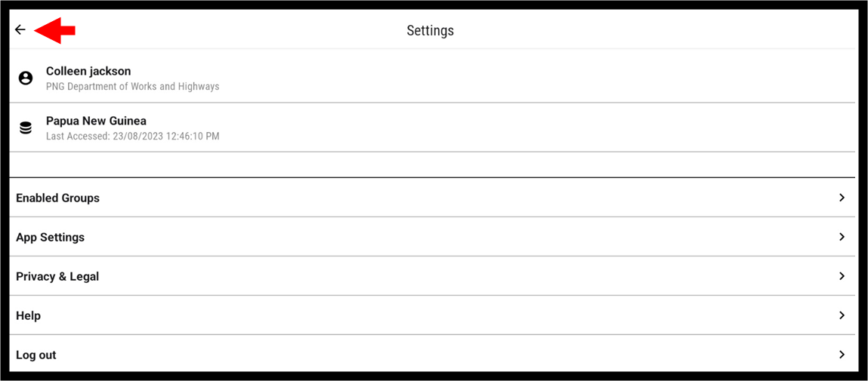This screenshot has width=868, height=381.
Task: Go back using the left arrow icon
Action: click(20, 30)
